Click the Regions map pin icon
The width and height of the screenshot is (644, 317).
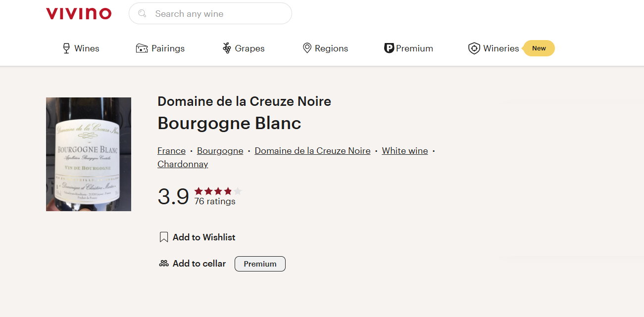307,48
